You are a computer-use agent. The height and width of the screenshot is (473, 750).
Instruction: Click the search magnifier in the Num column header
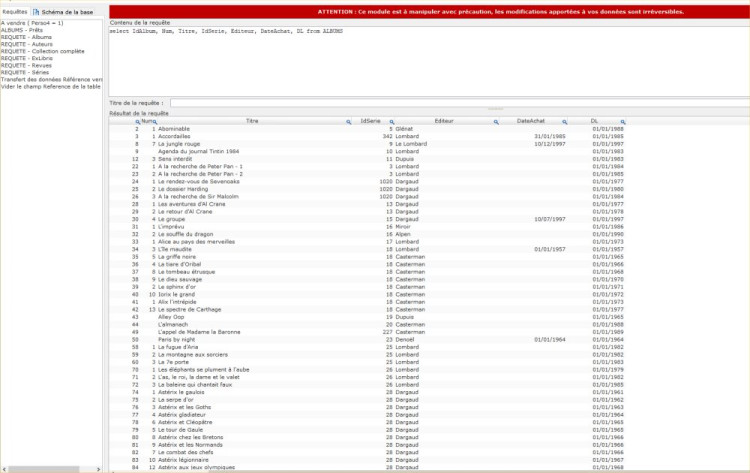tap(154, 122)
